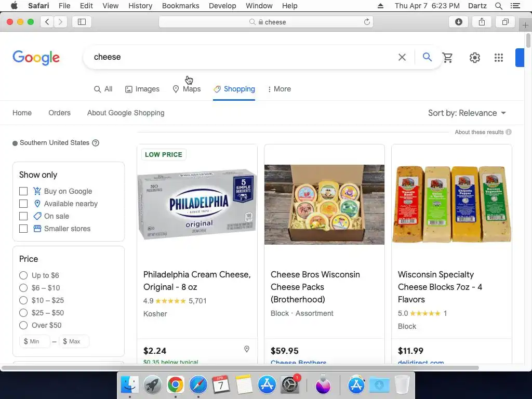
Task: Check the Buy on Google box
Action: pyautogui.click(x=23, y=191)
